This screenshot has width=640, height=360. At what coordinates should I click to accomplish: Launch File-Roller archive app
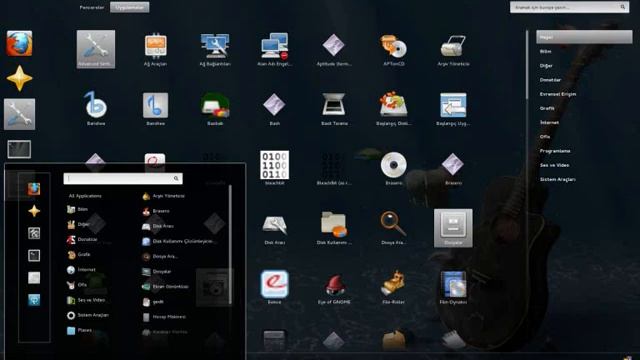(393, 287)
